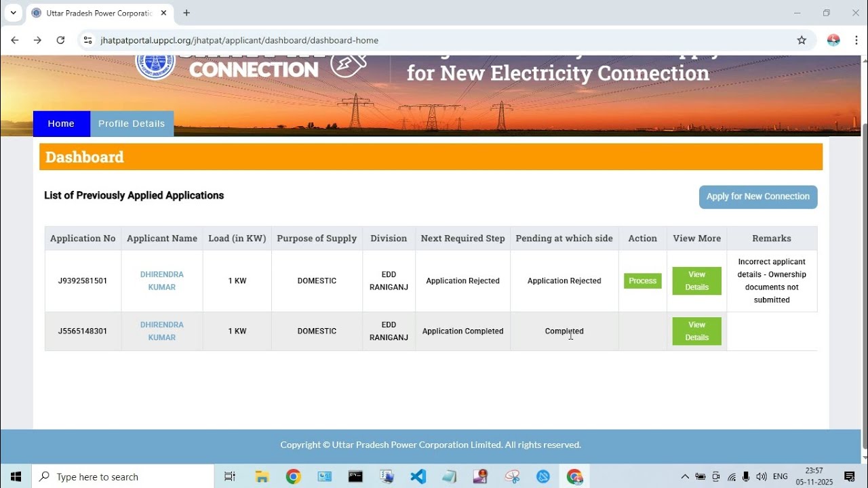The height and width of the screenshot is (488, 868).
Task: Select the Uttar Pradesh Power Corporation tab
Action: pos(98,13)
